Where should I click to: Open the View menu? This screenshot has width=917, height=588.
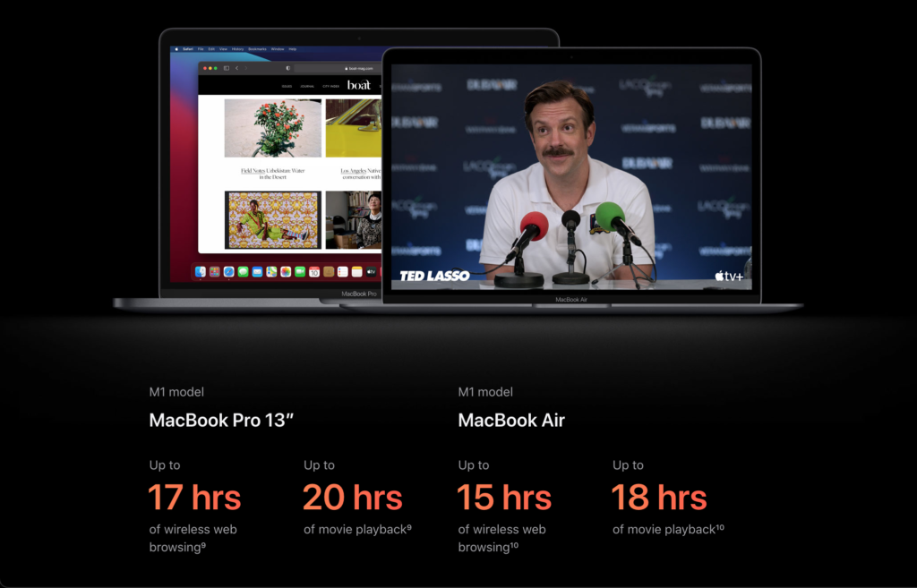(x=223, y=49)
